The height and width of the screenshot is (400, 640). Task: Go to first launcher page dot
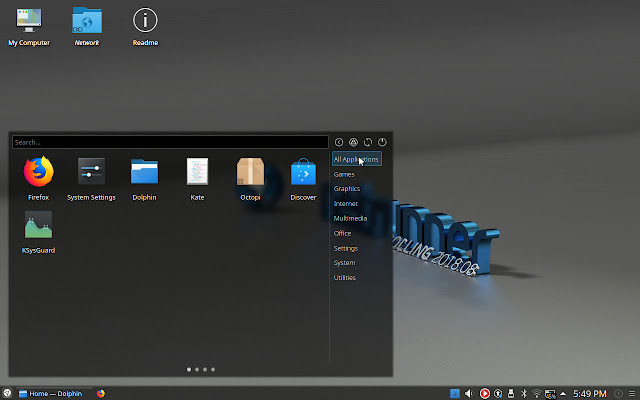coord(189,369)
